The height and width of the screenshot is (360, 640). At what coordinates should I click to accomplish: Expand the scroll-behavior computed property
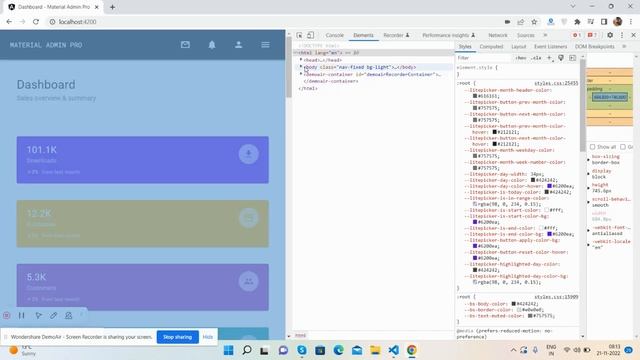(589, 202)
